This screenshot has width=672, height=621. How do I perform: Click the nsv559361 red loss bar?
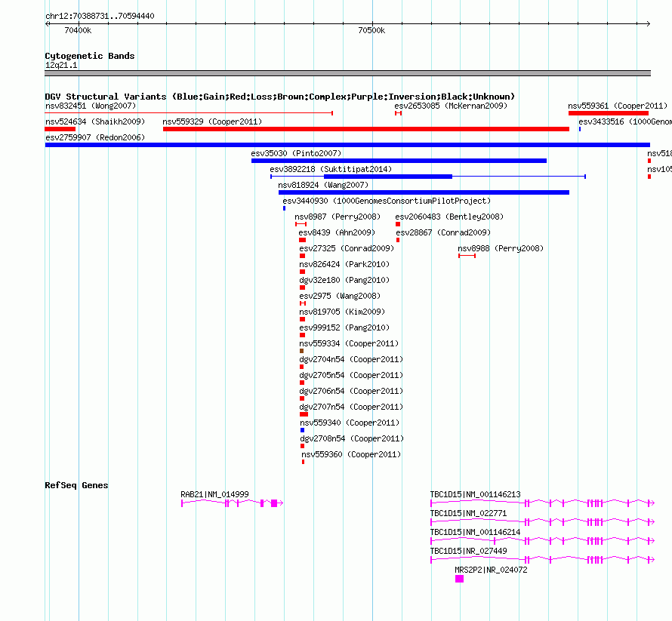coord(609,113)
